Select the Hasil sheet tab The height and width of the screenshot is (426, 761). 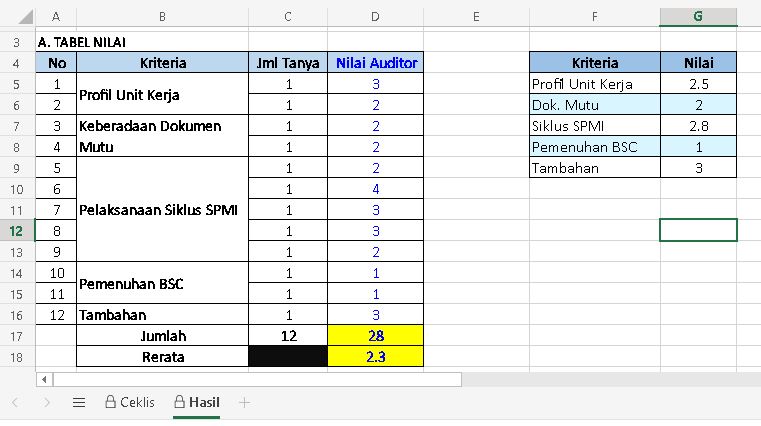pos(196,402)
